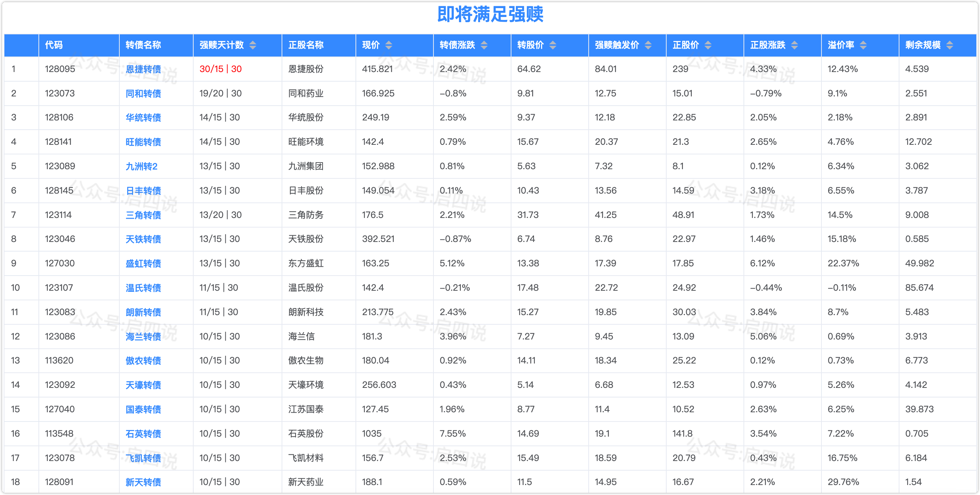
Task: Sort by 强赎天计数 column arrows
Action: click(x=253, y=45)
